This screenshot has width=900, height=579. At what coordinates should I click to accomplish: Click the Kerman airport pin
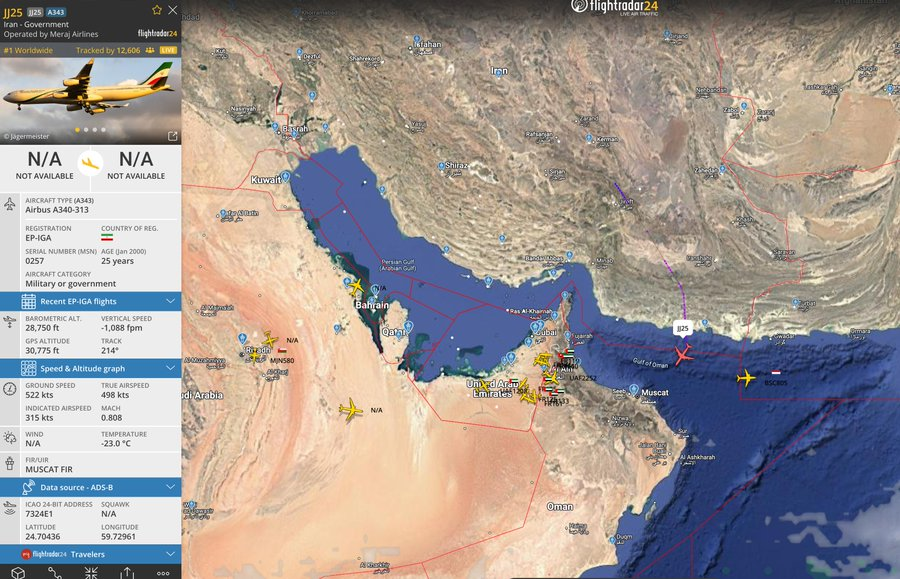[x=588, y=138]
